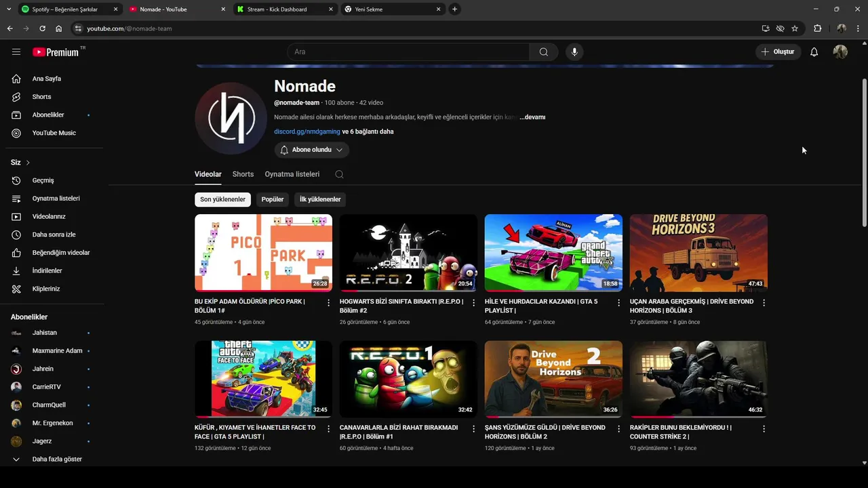Switch to Oynatma listeleri channel tab
Screen dimensions: 868x488
pos(292,174)
